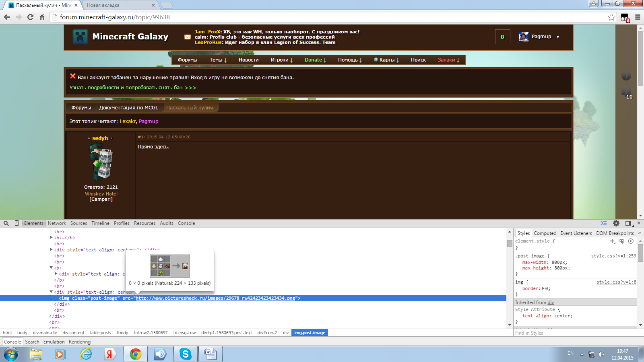Image resolution: width=644 pixels, height=362 pixels.
Task: Switch to the Network tab
Action: [57, 223]
